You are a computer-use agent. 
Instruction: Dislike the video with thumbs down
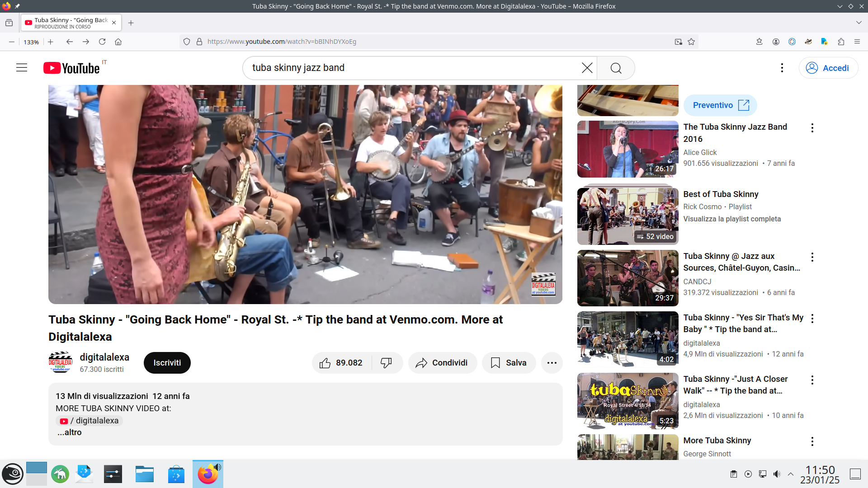coord(386,363)
